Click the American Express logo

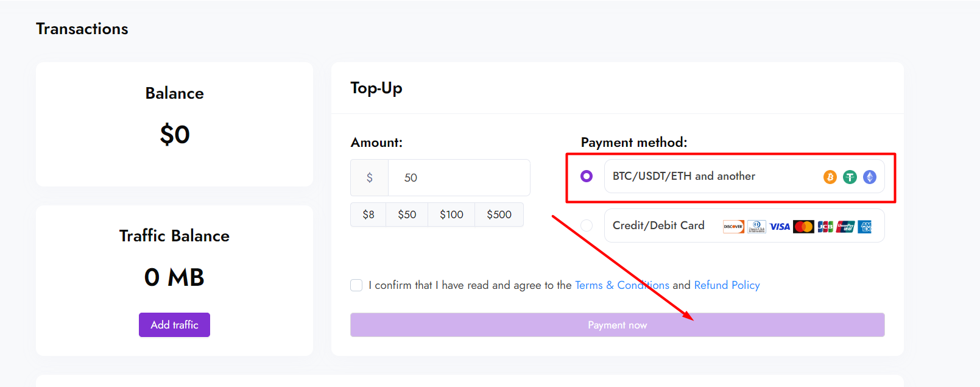[x=865, y=227]
